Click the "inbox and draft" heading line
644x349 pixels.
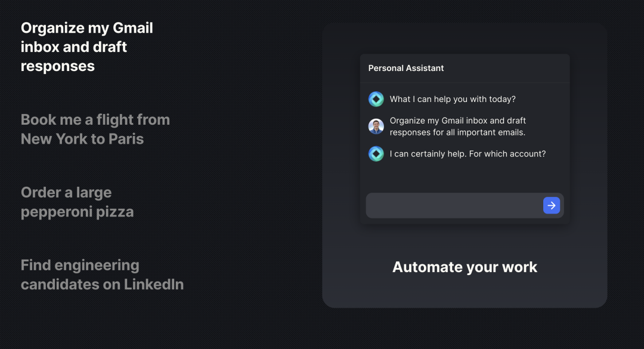[74, 47]
